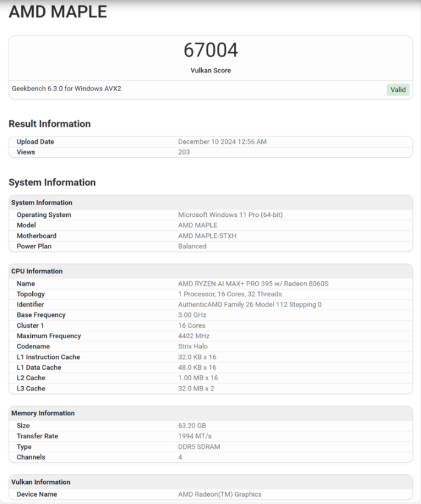This screenshot has width=421, height=504.
Task: Click the Topology label
Action: (31, 294)
